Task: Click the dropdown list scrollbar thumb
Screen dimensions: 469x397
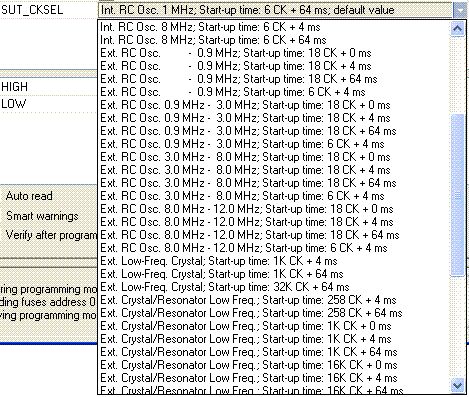Action: pyautogui.click(x=457, y=195)
